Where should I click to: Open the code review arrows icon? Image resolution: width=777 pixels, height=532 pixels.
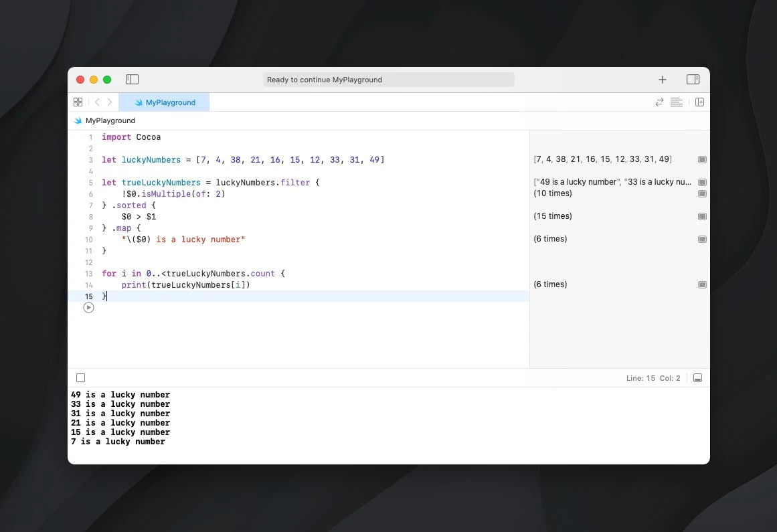659,102
